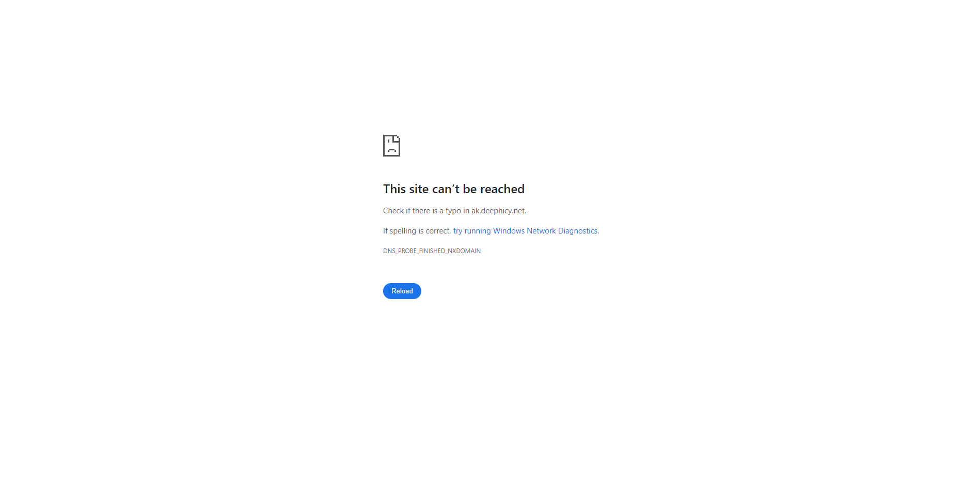Select the DNS_PROBE_FINISHED_NXDOMAIN error code

pos(432,251)
